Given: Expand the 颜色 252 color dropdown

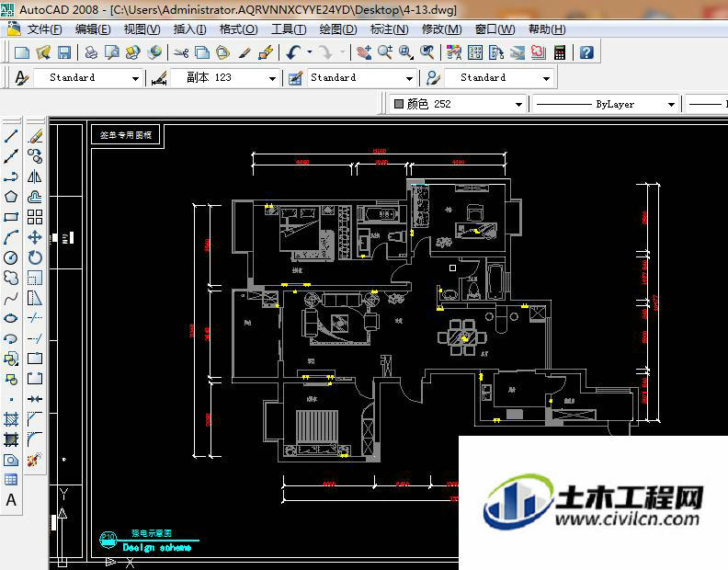Looking at the screenshot, I should pos(518,105).
